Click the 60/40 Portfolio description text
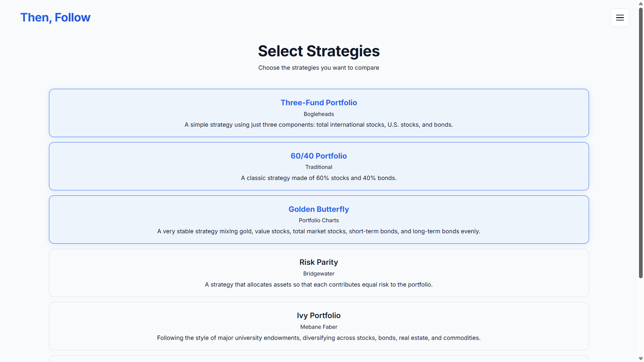644x362 pixels. pyautogui.click(x=318, y=178)
